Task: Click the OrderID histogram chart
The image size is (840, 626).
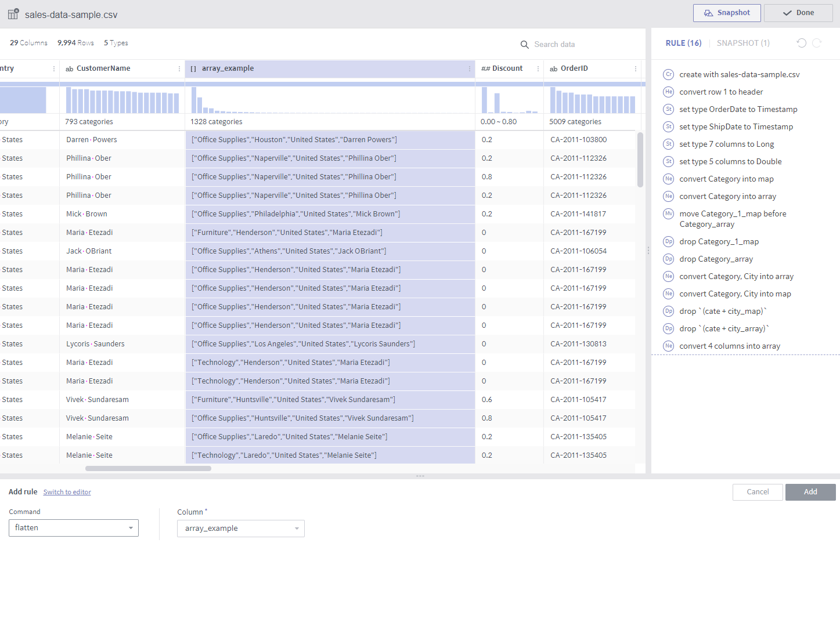Action: [x=592, y=100]
